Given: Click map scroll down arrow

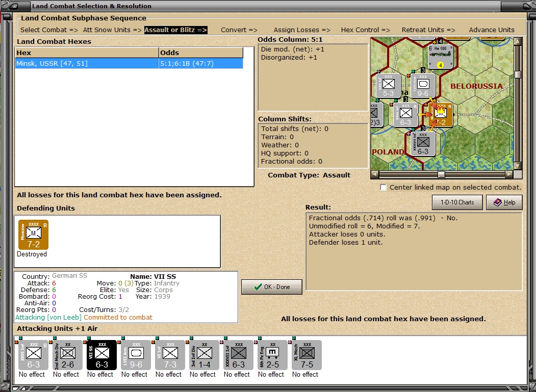Looking at the screenshot, I should click(518, 166).
